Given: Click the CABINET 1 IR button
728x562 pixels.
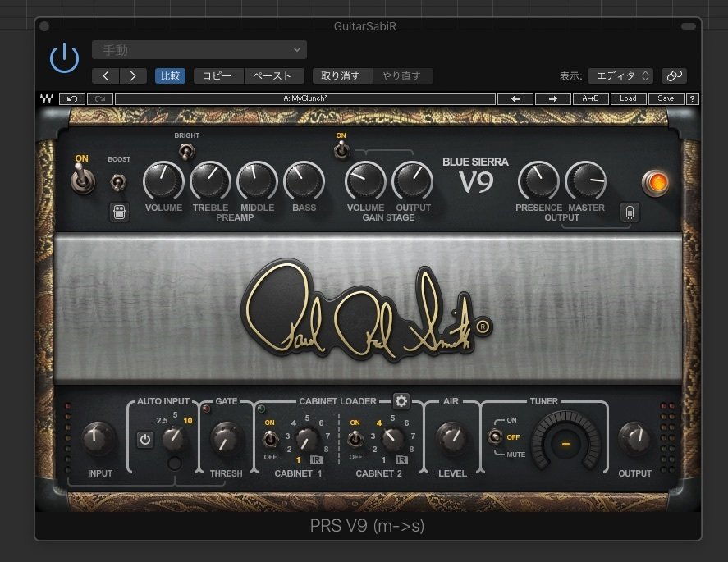Looking at the screenshot, I should pos(316,460).
